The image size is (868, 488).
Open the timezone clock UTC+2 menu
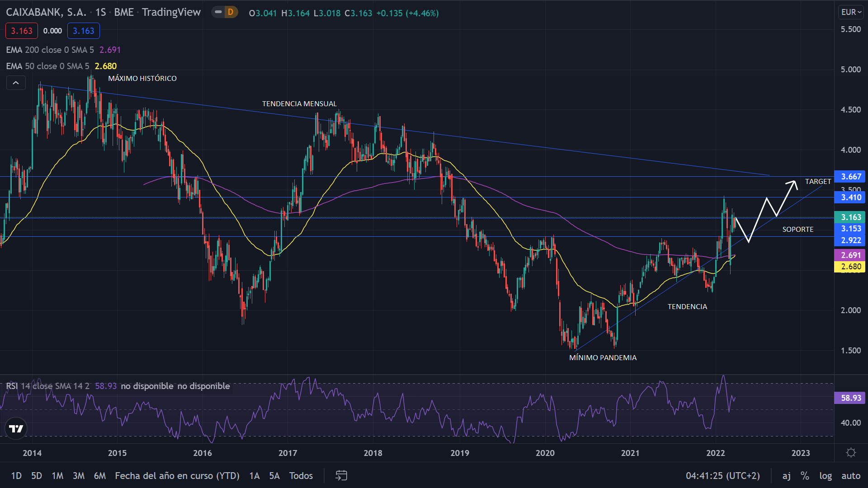coord(722,475)
